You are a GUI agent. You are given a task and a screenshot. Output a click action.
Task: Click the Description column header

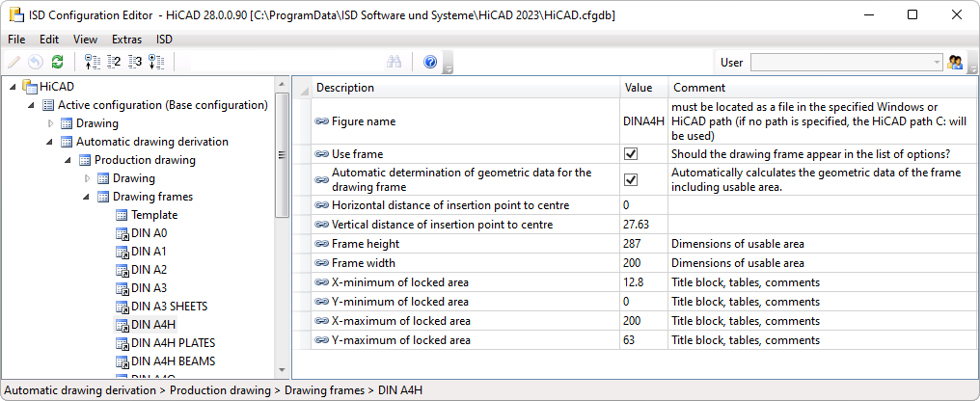[345, 88]
